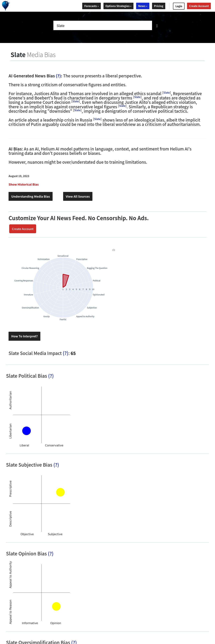Click the search magnifier icon
215x644 pixels.
point(157,26)
